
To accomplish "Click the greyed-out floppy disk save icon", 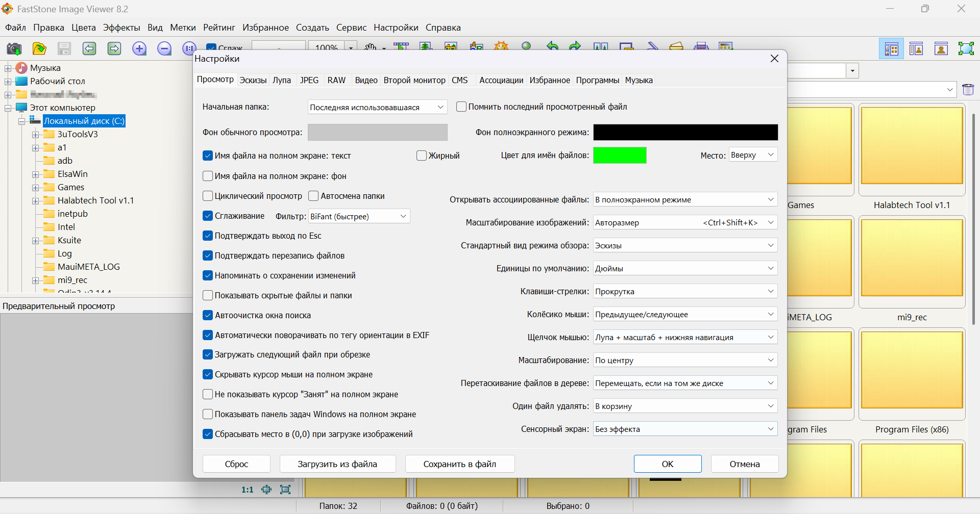I will point(64,48).
